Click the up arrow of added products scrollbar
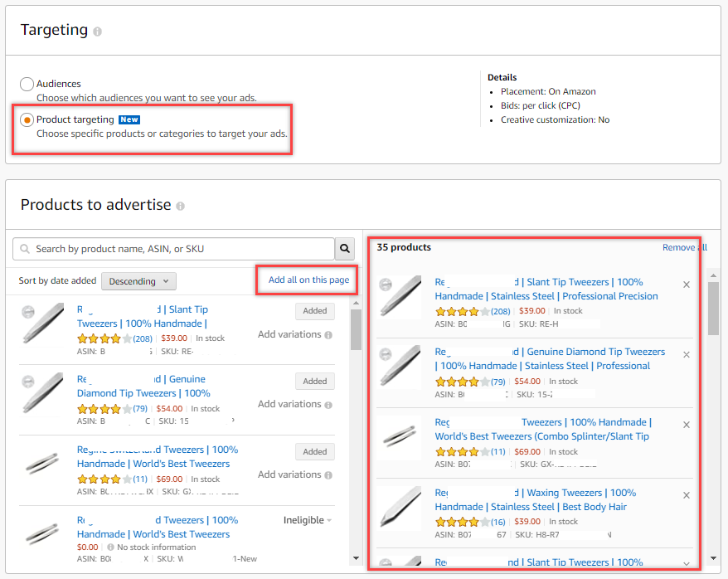 pyautogui.click(x=714, y=275)
